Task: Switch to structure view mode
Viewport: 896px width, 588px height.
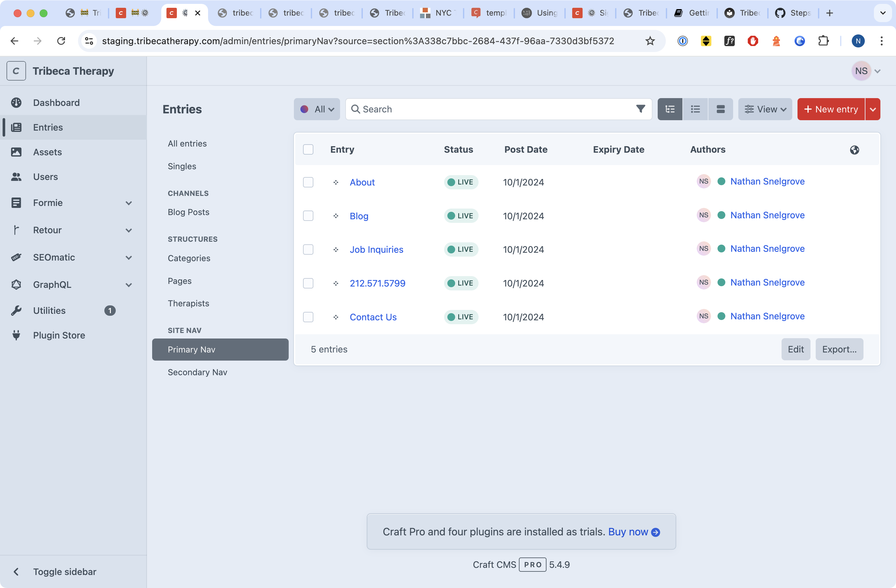Action: (670, 109)
